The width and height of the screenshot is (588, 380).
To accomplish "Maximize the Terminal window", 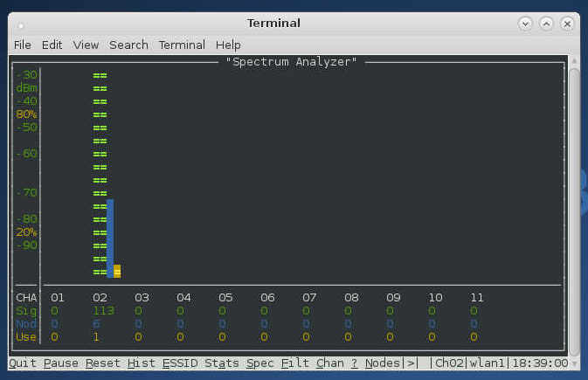I will [x=546, y=24].
